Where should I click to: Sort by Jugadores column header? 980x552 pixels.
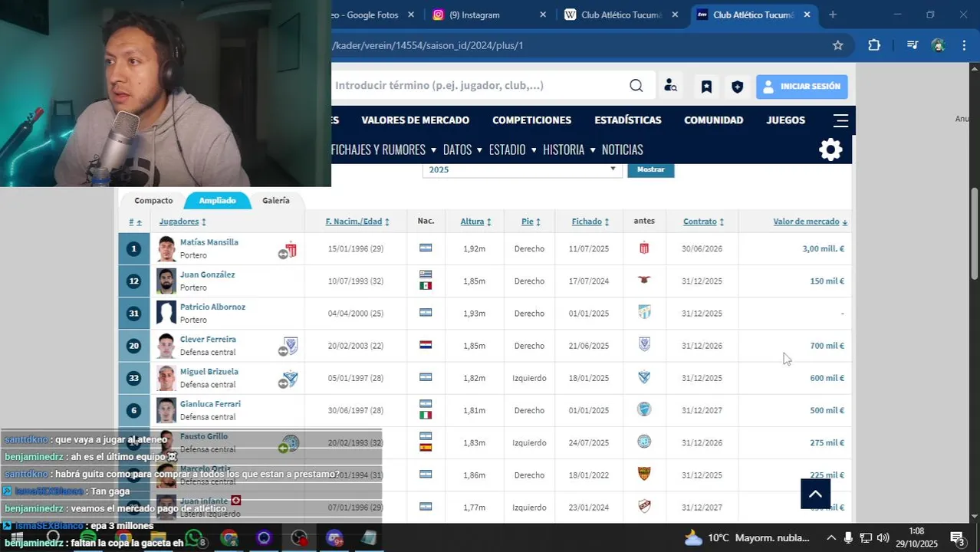pyautogui.click(x=183, y=222)
